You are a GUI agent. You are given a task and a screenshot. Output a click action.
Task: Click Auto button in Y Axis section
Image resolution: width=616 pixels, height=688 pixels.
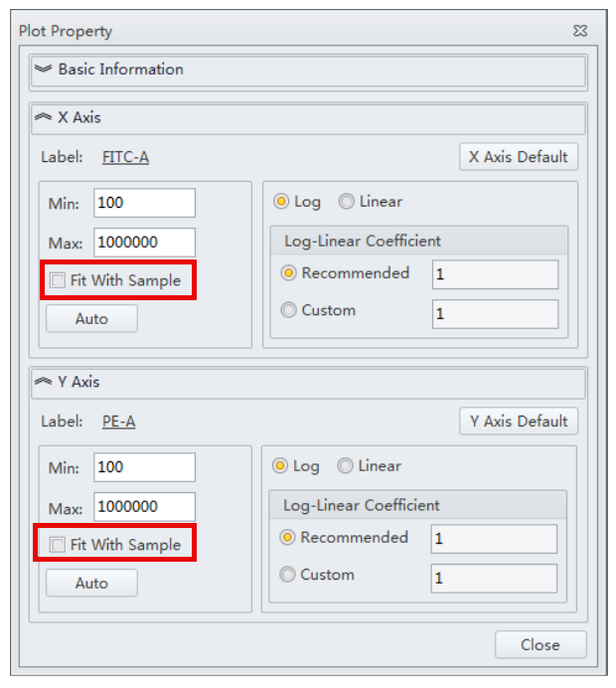point(91,584)
